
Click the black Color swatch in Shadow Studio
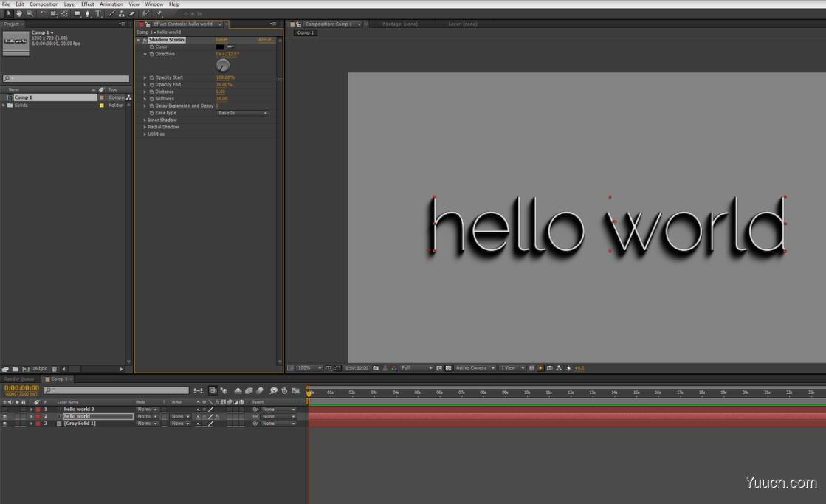click(220, 47)
